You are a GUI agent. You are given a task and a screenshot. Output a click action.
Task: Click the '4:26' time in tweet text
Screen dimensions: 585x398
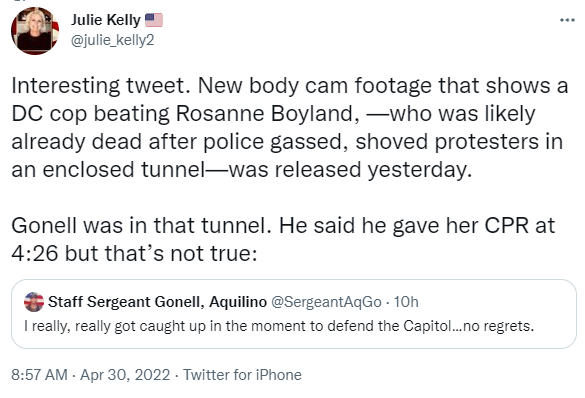[35, 254]
